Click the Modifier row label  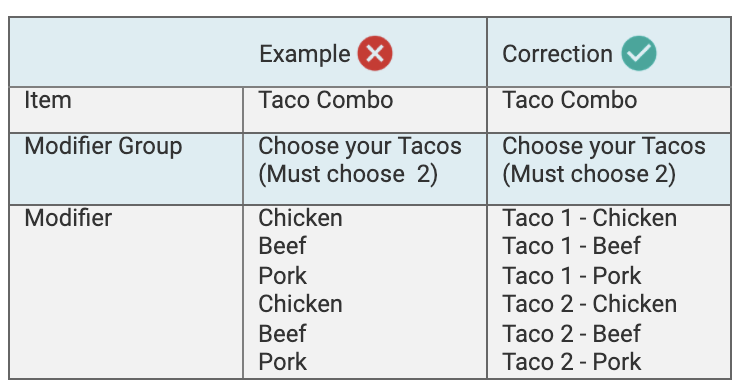point(68,218)
